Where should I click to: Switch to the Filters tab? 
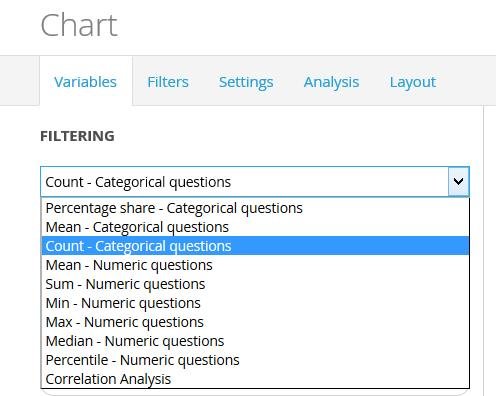pyautogui.click(x=168, y=82)
